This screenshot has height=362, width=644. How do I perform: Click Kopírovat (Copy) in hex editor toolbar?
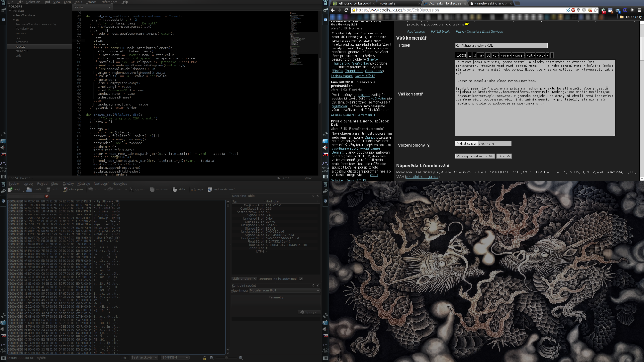[x=159, y=189]
